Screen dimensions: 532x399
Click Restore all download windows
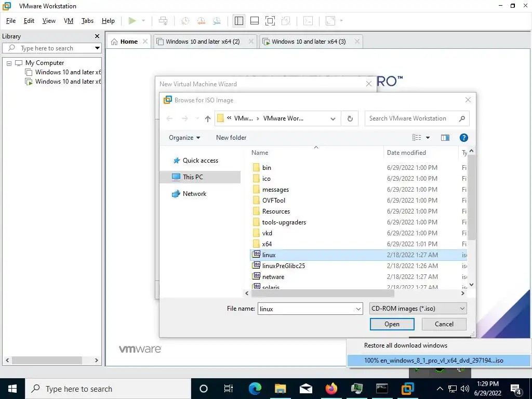click(x=405, y=345)
